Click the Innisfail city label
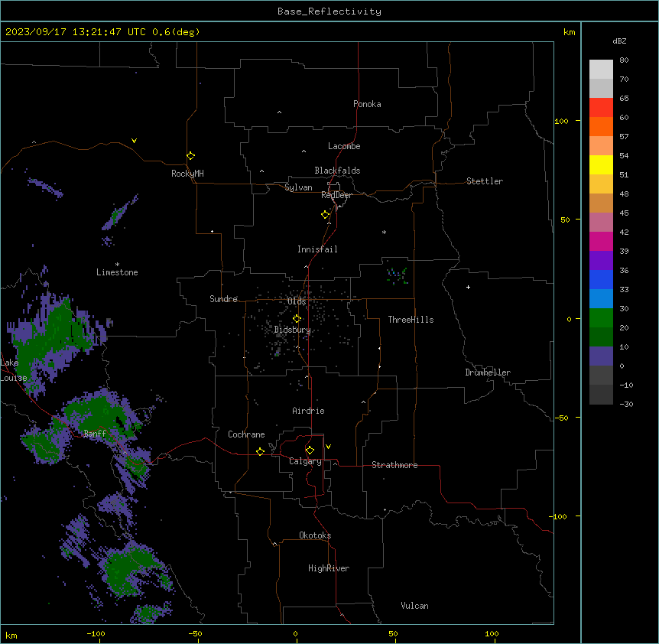Viewport: 659px width, 644px height. [x=317, y=249]
